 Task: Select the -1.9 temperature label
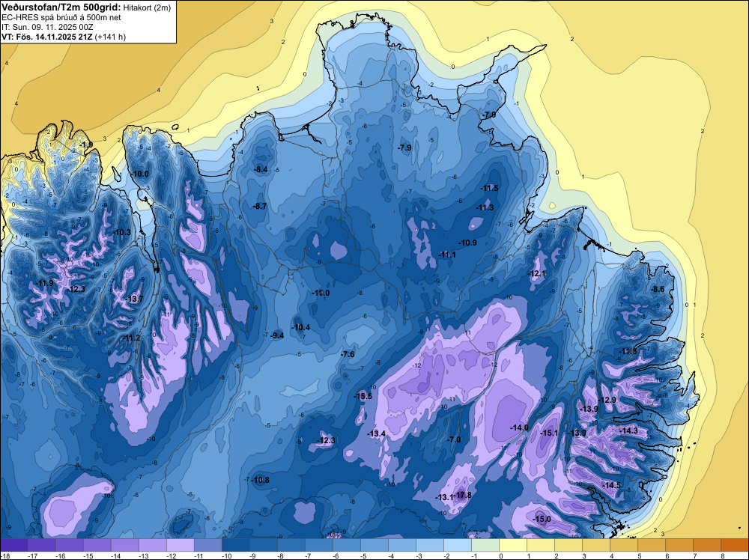86,144
